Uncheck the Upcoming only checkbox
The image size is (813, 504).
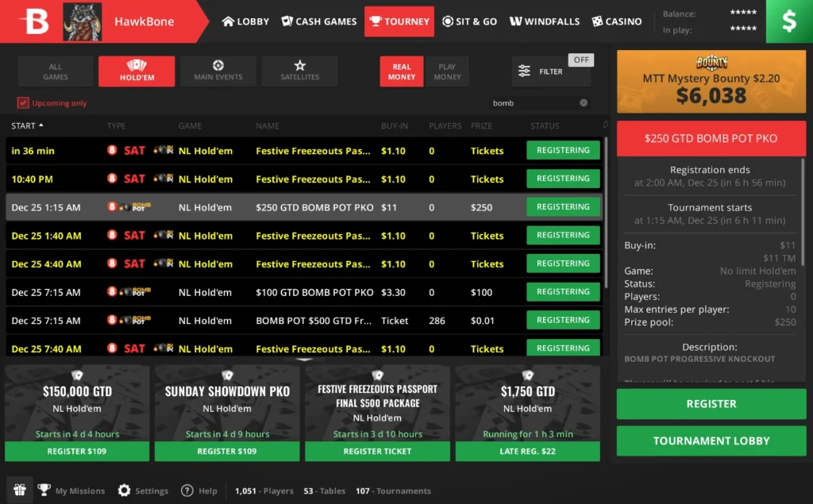21,102
